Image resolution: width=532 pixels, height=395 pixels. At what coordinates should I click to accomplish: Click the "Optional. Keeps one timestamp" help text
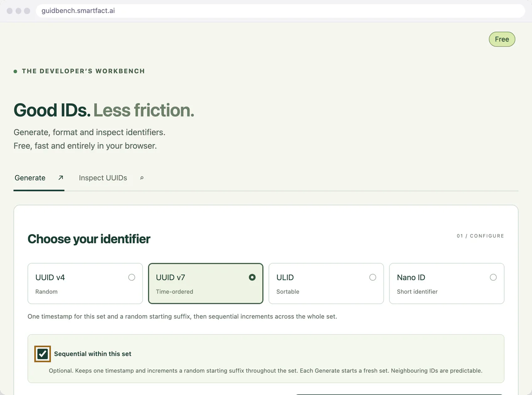pyautogui.click(x=266, y=370)
